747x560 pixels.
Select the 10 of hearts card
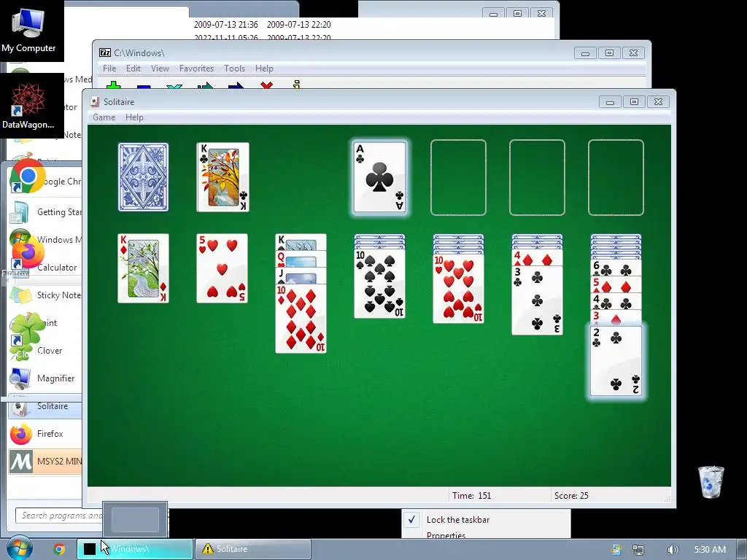(458, 289)
